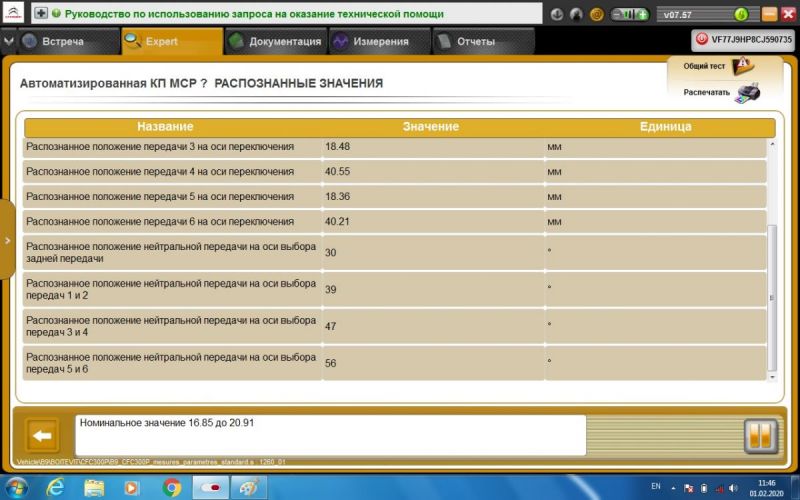Open the Документация tab
The image size is (800, 500).
(275, 41)
